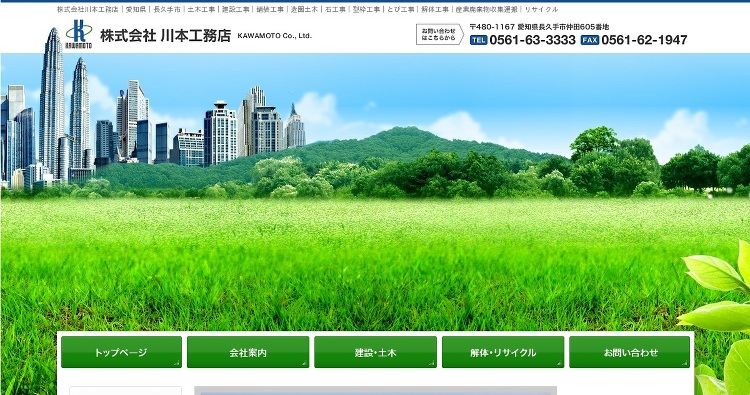Screen dimensions: 750x395
Task: Click the 建設工事 keyword in top line
Action: (236, 10)
